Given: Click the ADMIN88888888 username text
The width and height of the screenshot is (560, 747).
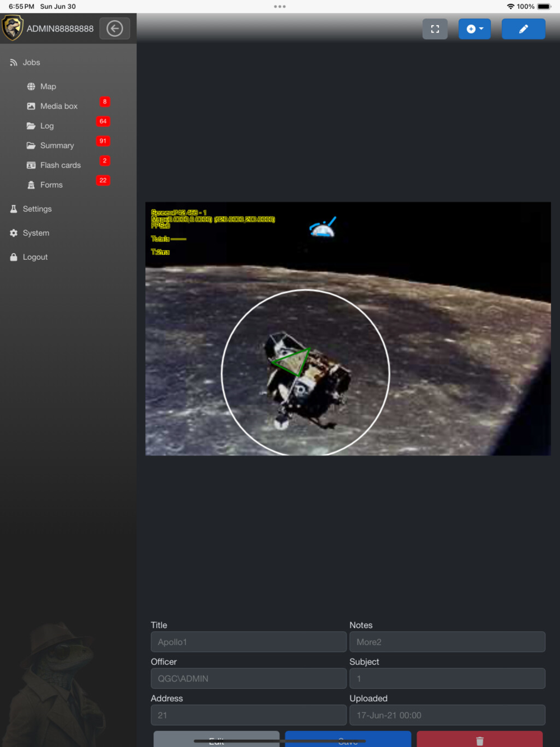Looking at the screenshot, I should pos(60,29).
